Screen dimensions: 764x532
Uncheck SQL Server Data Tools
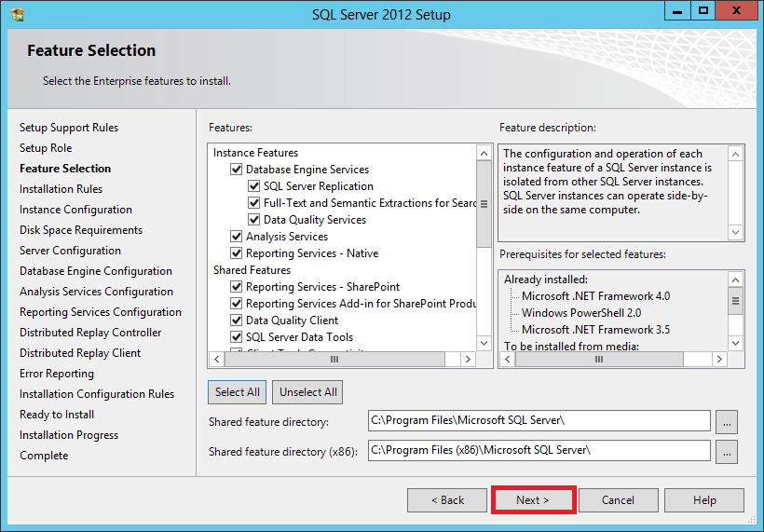pyautogui.click(x=237, y=337)
